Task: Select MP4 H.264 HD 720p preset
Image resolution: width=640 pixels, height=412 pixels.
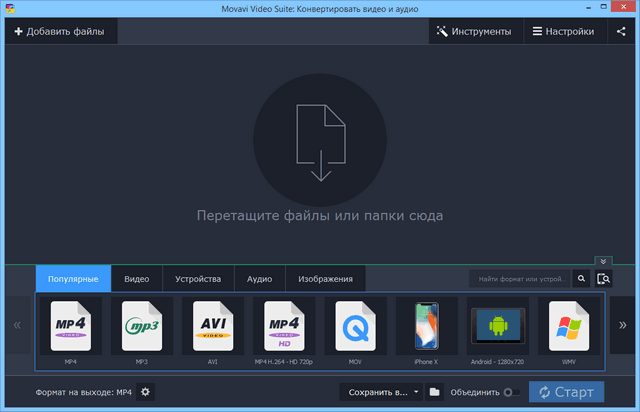Action: [283, 326]
